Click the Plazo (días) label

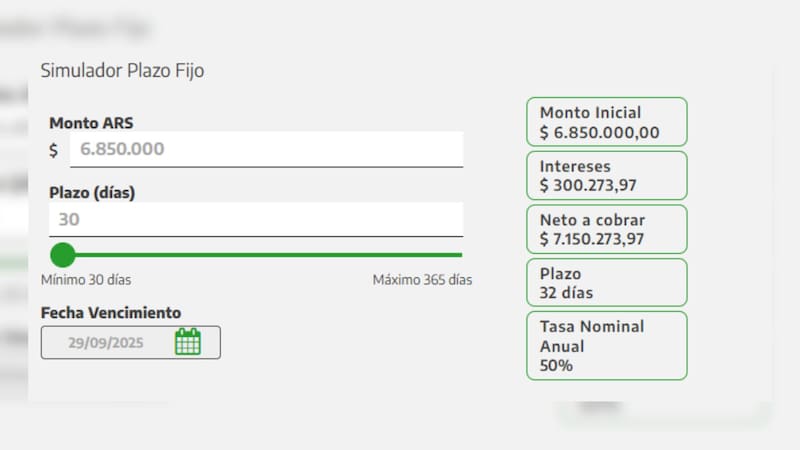(92, 192)
